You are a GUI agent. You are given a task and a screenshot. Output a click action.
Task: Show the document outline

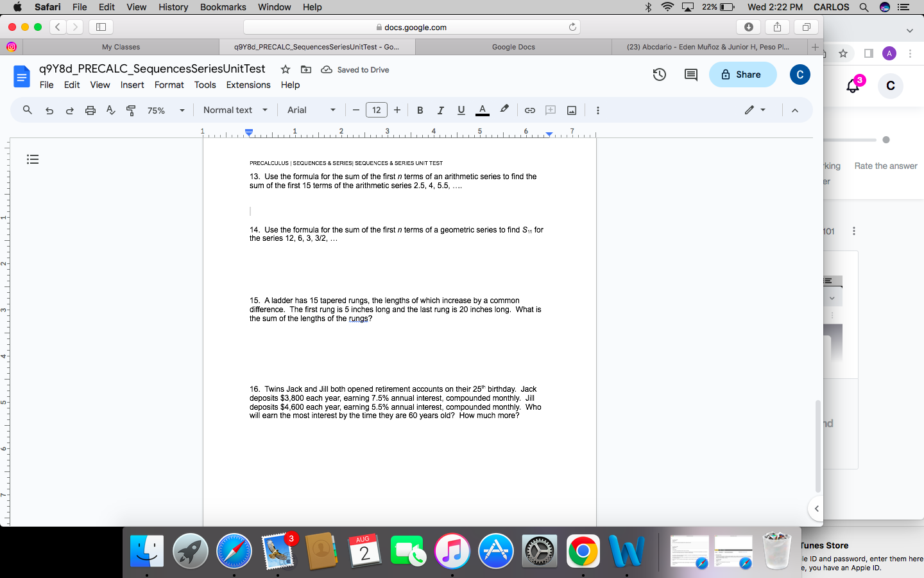[33, 159]
